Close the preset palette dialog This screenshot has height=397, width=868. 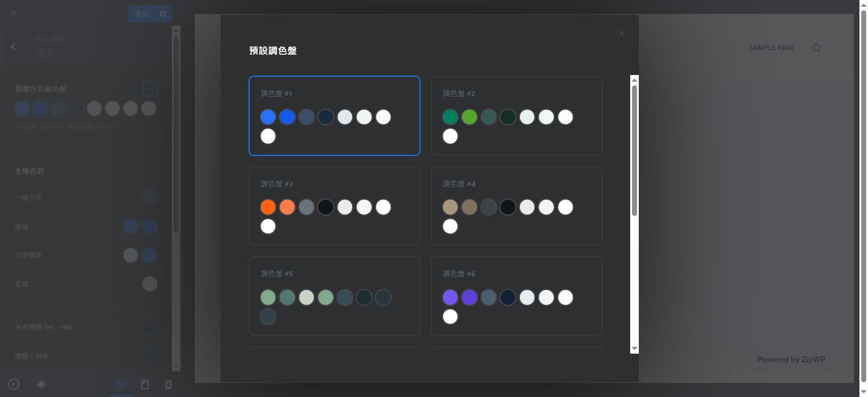click(622, 33)
